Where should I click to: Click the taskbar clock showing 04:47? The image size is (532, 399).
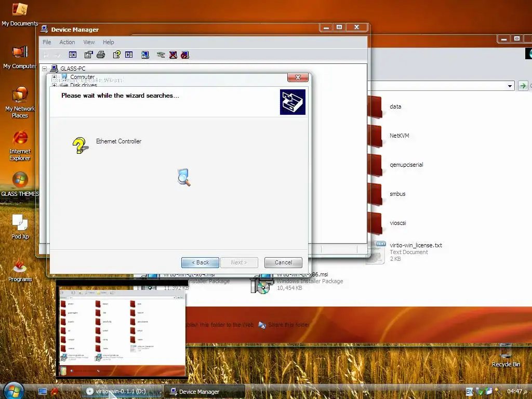(x=517, y=392)
